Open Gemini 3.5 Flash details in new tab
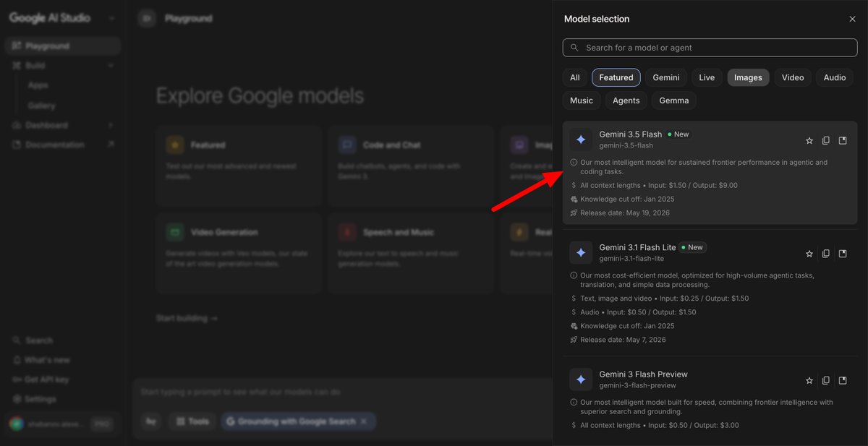 pos(843,141)
